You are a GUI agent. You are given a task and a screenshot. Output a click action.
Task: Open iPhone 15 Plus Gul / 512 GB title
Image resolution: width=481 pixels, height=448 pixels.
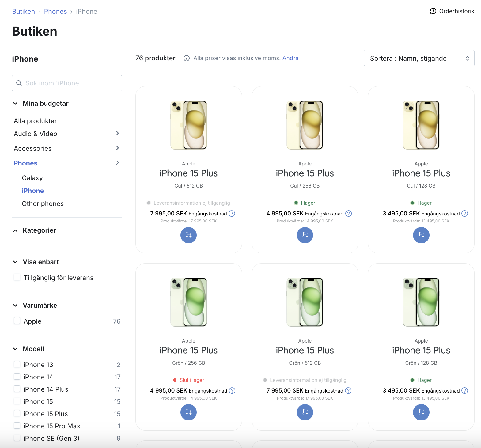coord(188,173)
